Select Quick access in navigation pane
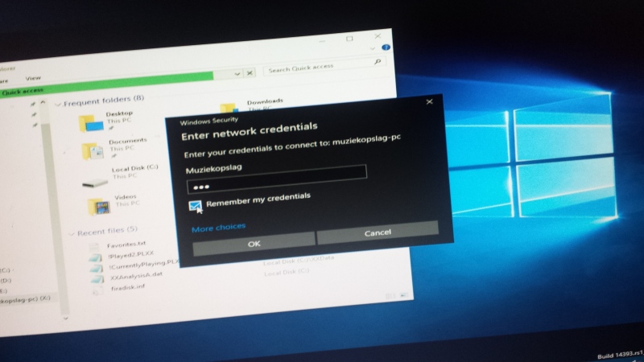Screen dimensions: 644x362 click(x=23, y=92)
